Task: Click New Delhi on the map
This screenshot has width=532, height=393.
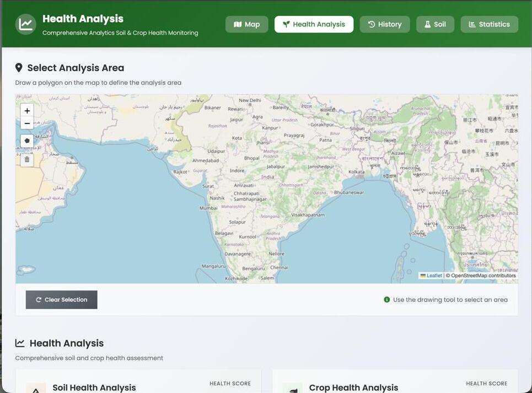Action: pyautogui.click(x=250, y=100)
